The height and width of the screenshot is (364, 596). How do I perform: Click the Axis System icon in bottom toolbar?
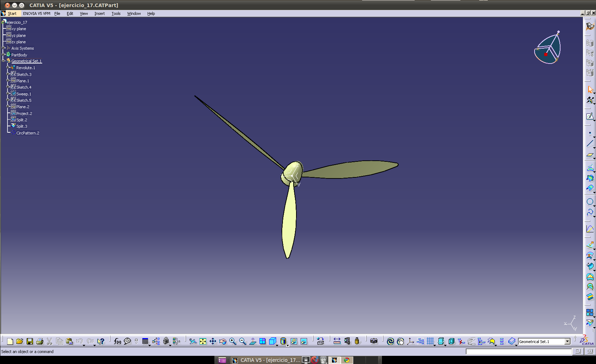tap(410, 341)
